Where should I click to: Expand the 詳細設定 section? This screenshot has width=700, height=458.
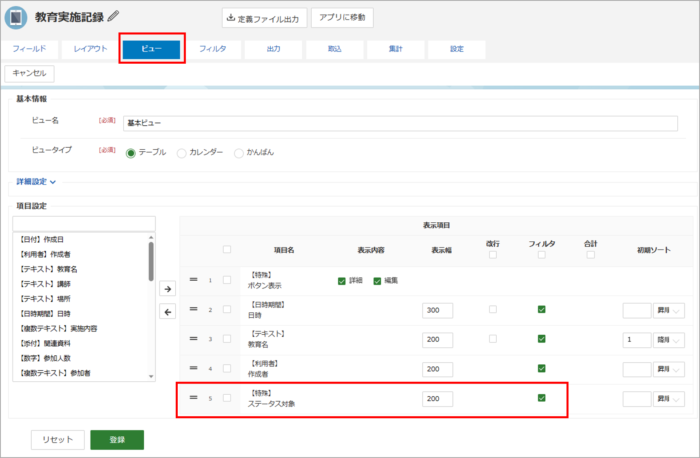tap(36, 182)
